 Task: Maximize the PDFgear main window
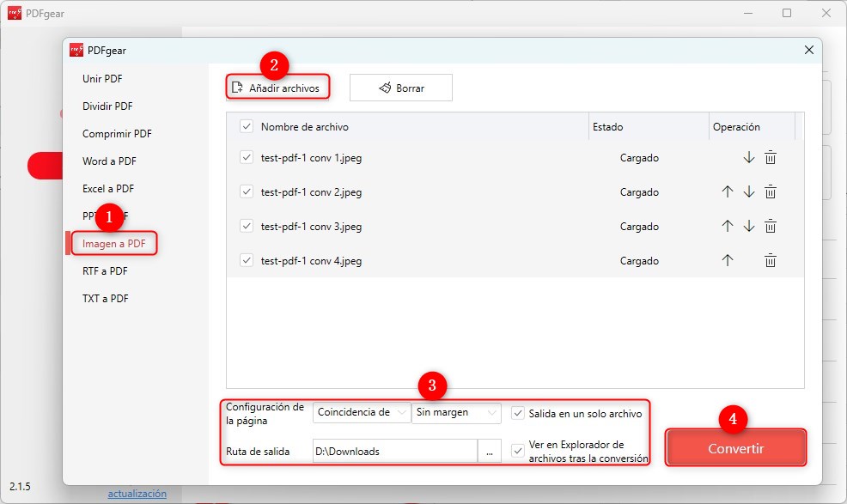pyautogui.click(x=787, y=13)
